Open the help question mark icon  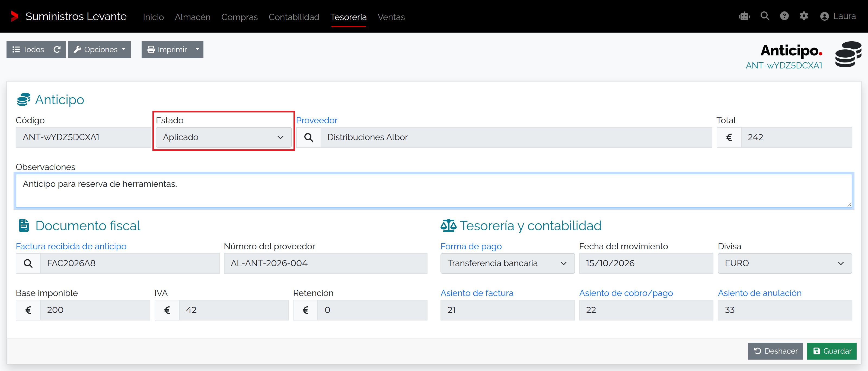[x=784, y=16]
